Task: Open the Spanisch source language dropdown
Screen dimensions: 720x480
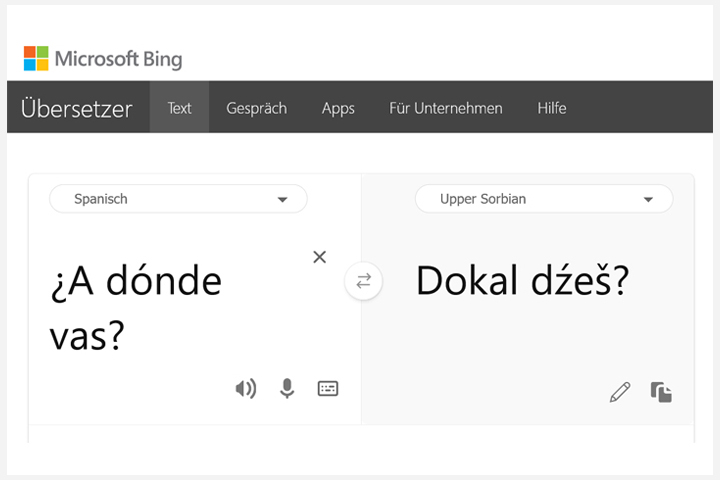Action: coord(178,199)
